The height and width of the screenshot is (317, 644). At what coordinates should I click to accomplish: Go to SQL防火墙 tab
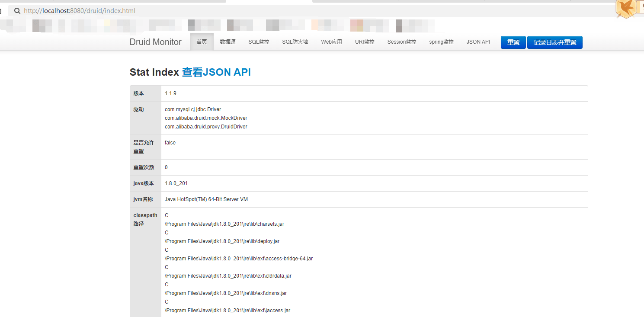coord(295,42)
